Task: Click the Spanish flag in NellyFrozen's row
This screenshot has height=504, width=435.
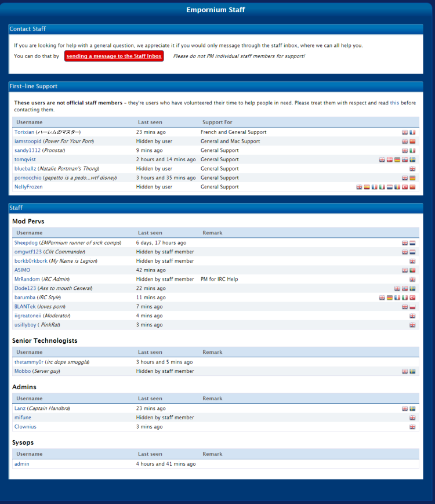Action: pos(367,187)
